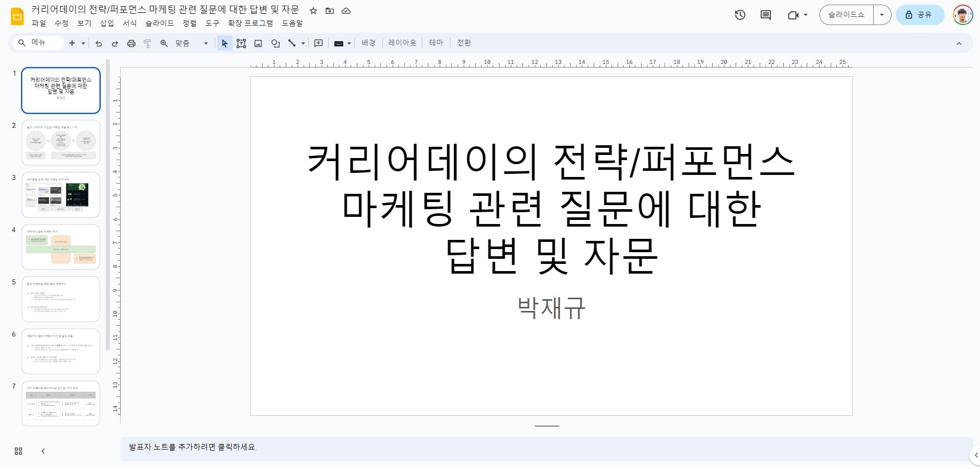
Task: Select slide 6 thumbnail
Action: click(61, 351)
